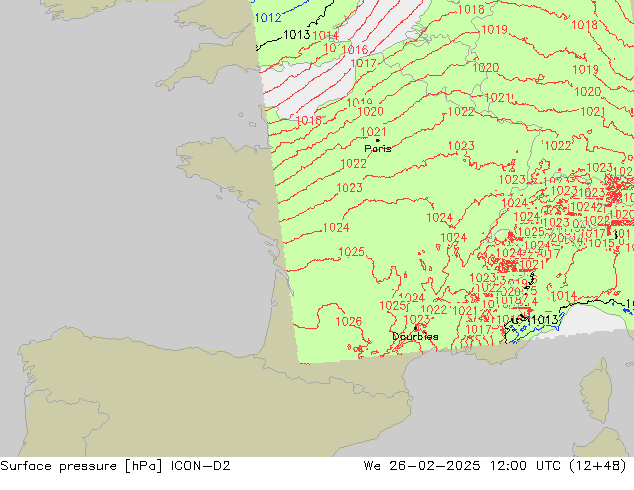This screenshot has height=490, width=634.
Task: Click the 1017 label next to 1016
Action: pos(363,63)
